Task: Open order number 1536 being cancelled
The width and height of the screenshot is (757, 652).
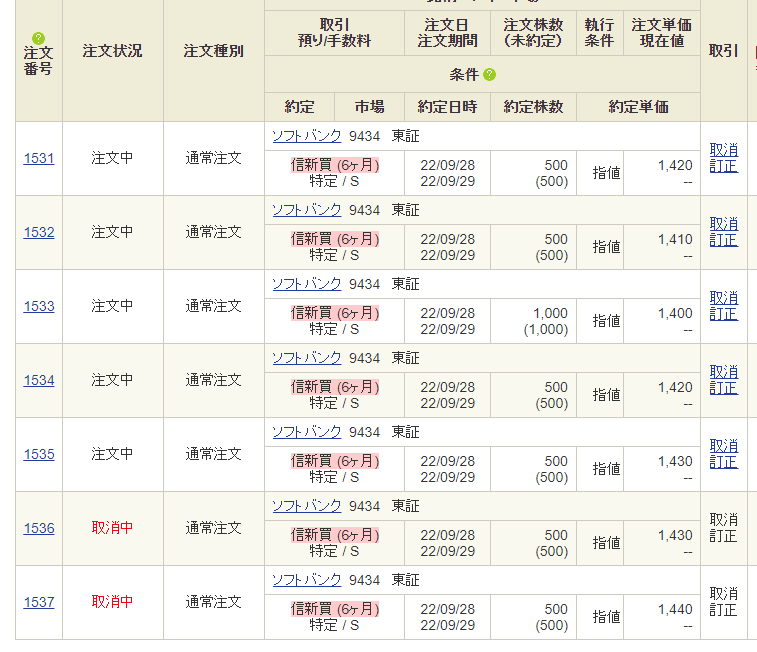Action: point(39,528)
